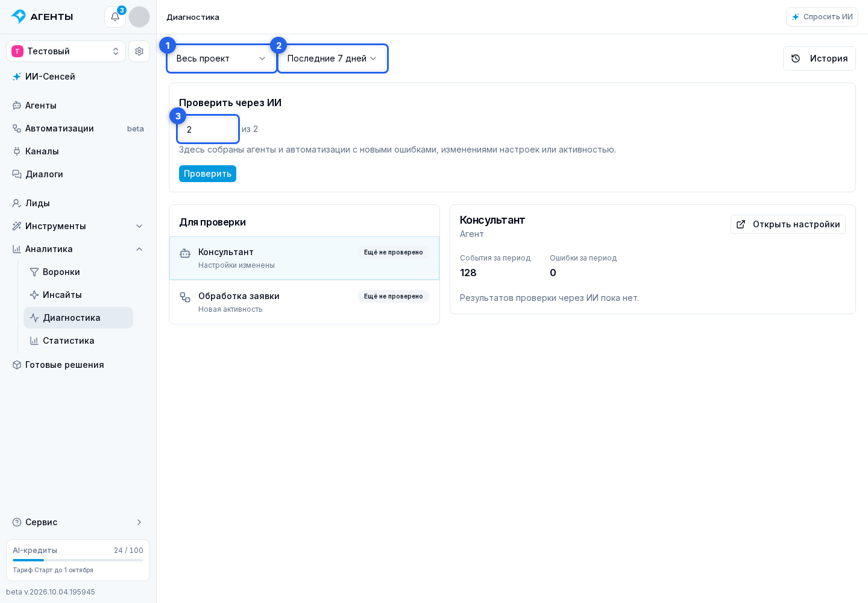The width and height of the screenshot is (868, 603).
Task: Open Готовые решения section
Action: (78, 365)
